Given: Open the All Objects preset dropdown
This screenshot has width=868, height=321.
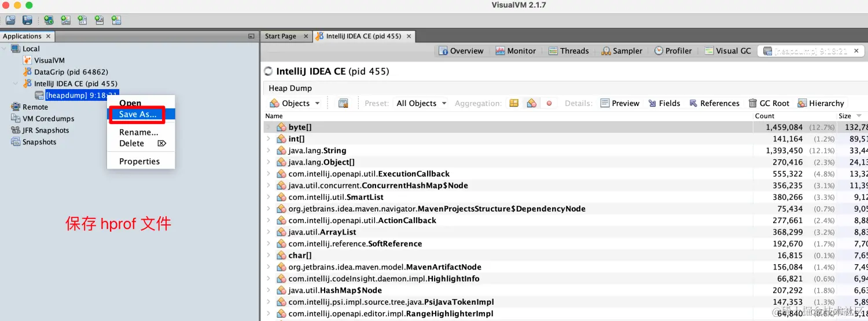Looking at the screenshot, I should coord(421,103).
